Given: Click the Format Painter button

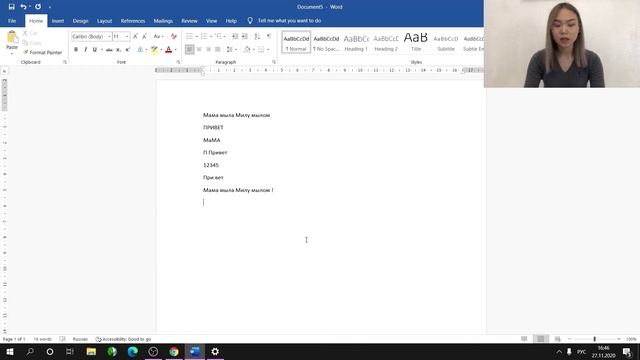Looking at the screenshot, I should pyautogui.click(x=42, y=53).
